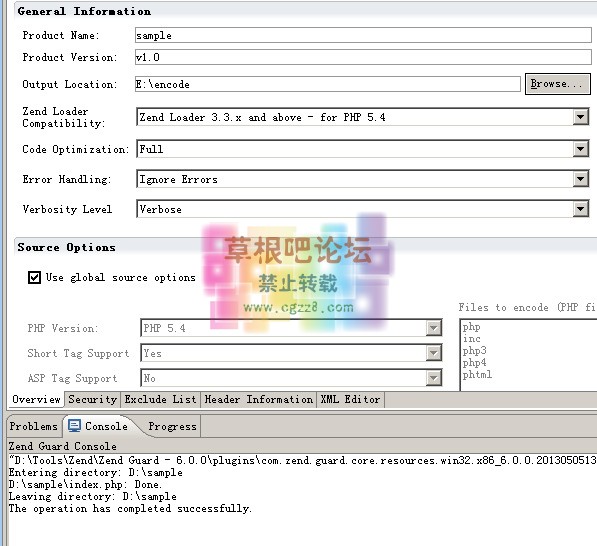Click the General Information section header
The image size is (597, 546).
click(x=84, y=11)
